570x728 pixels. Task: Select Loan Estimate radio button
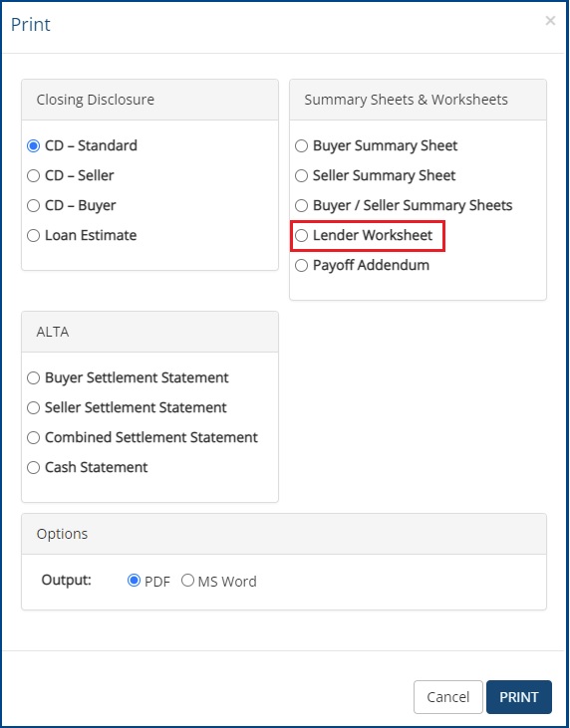[x=34, y=235]
